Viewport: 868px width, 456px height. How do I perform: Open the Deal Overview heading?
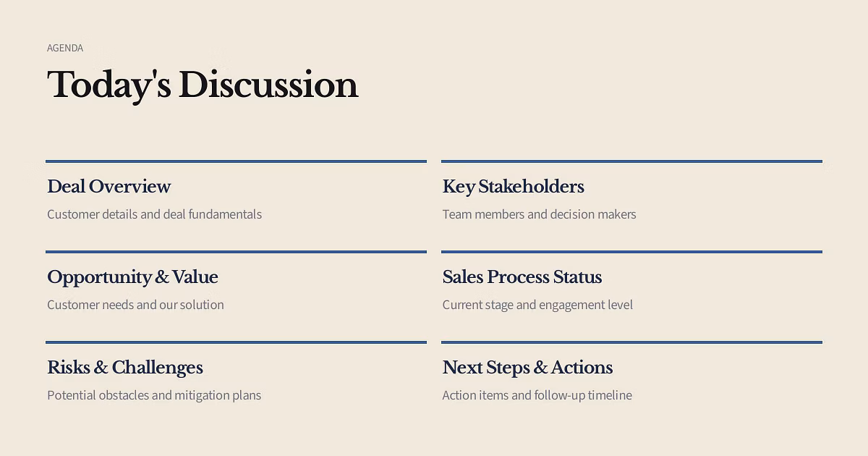coord(109,187)
